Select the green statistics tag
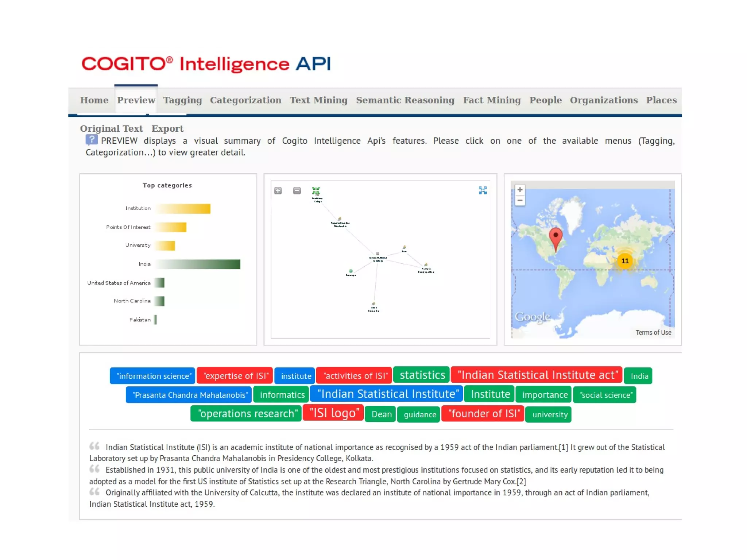747x560 pixels. pyautogui.click(x=422, y=375)
